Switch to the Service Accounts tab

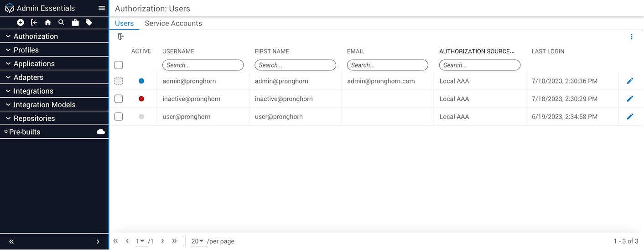coord(173,23)
